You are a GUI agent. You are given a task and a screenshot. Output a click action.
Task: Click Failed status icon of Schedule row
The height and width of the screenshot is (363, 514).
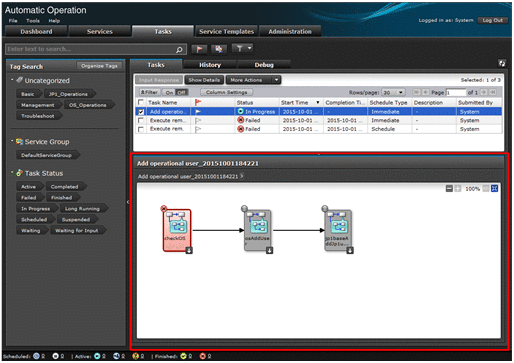(x=240, y=129)
